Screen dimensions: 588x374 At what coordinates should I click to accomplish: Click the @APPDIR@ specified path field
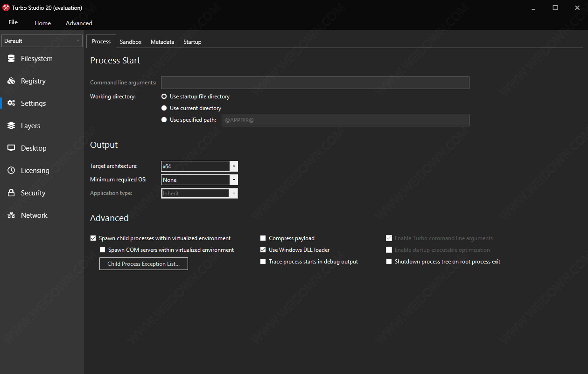tap(345, 120)
